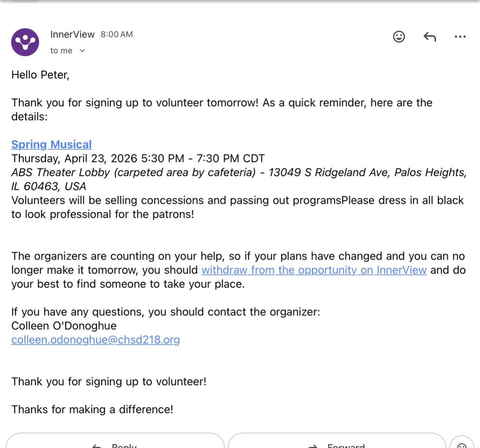Click the colleen.odonoghue@chsd218.org email address

click(x=95, y=340)
